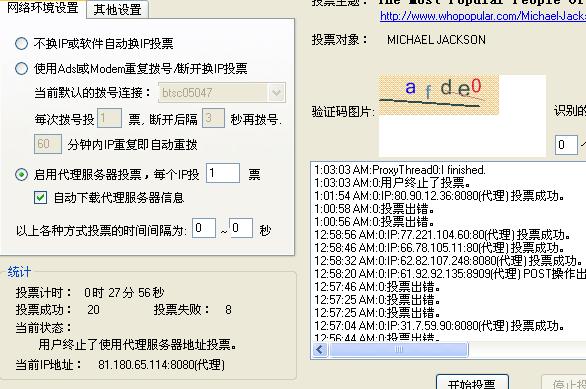The height and width of the screenshot is (389, 586).
Task: Click the 投票成功 count 20
Action: coord(93,310)
